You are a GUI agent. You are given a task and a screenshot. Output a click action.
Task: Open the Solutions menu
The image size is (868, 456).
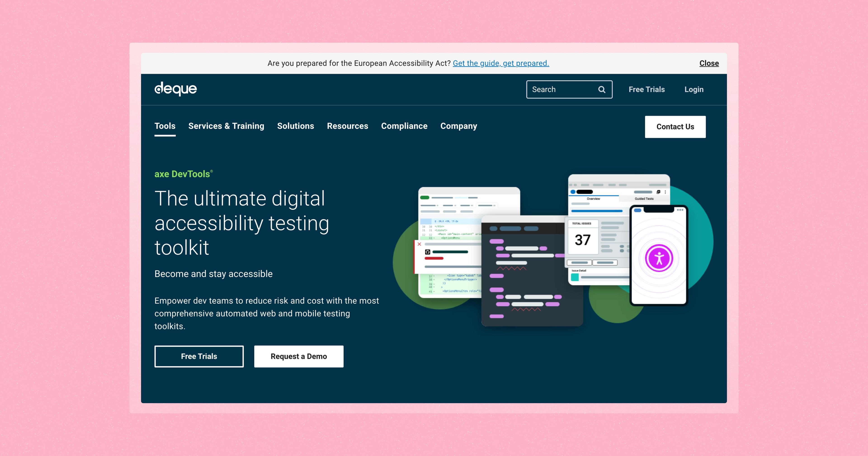tap(295, 126)
